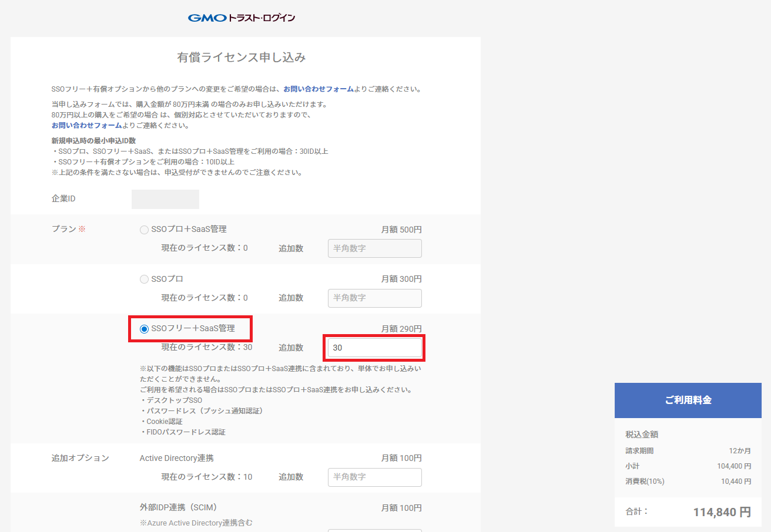The height and width of the screenshot is (532, 771).
Task: Click the 現在のライセンス数：10 text
Action: pyautogui.click(x=207, y=477)
